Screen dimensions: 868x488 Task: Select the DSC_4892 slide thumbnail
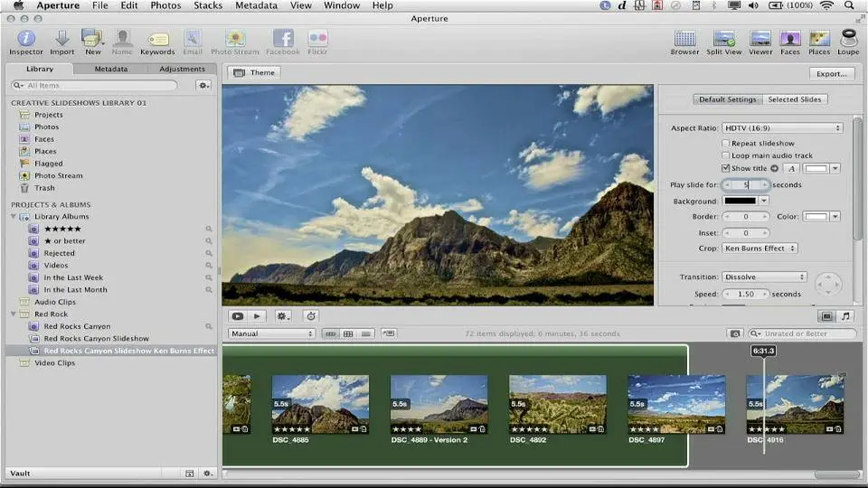click(558, 405)
